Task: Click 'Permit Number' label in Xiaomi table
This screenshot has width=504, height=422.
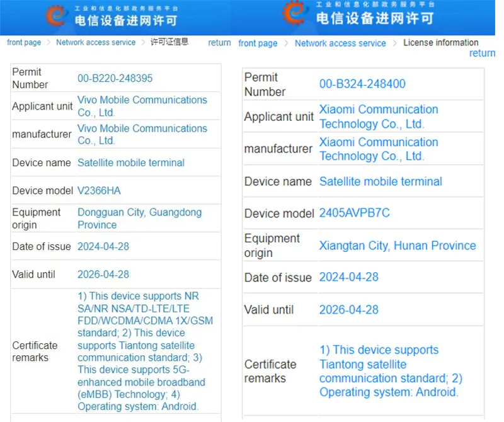Action: [x=265, y=84]
